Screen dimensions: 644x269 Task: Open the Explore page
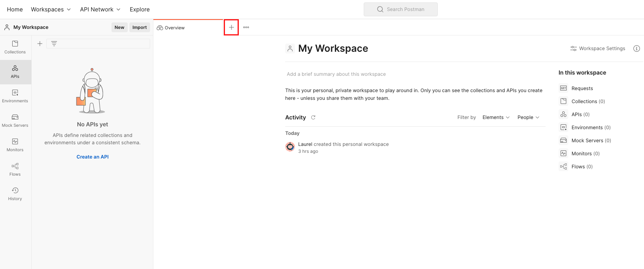tap(140, 9)
